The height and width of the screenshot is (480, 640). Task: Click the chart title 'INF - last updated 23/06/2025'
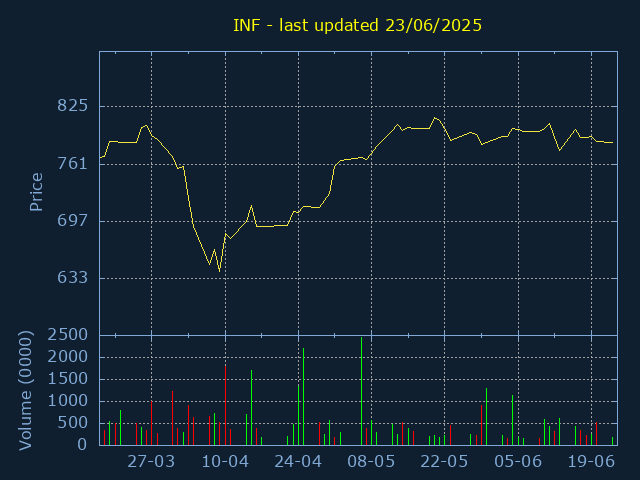[357, 25]
